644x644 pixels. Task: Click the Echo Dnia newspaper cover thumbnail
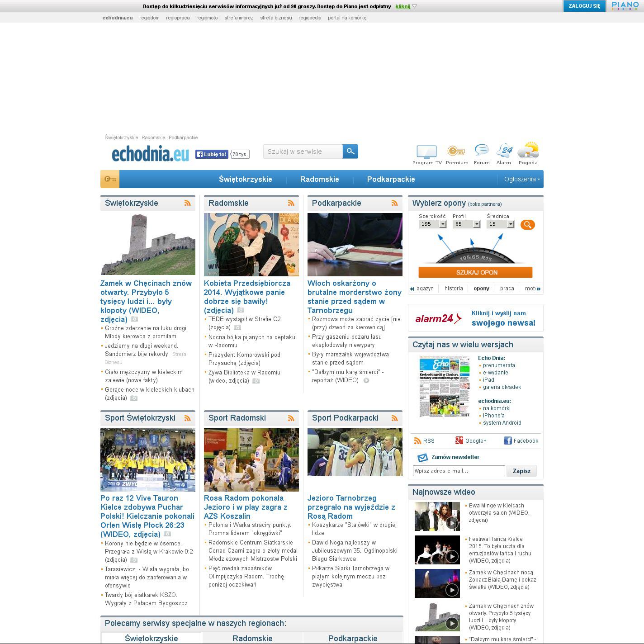[x=445, y=386]
